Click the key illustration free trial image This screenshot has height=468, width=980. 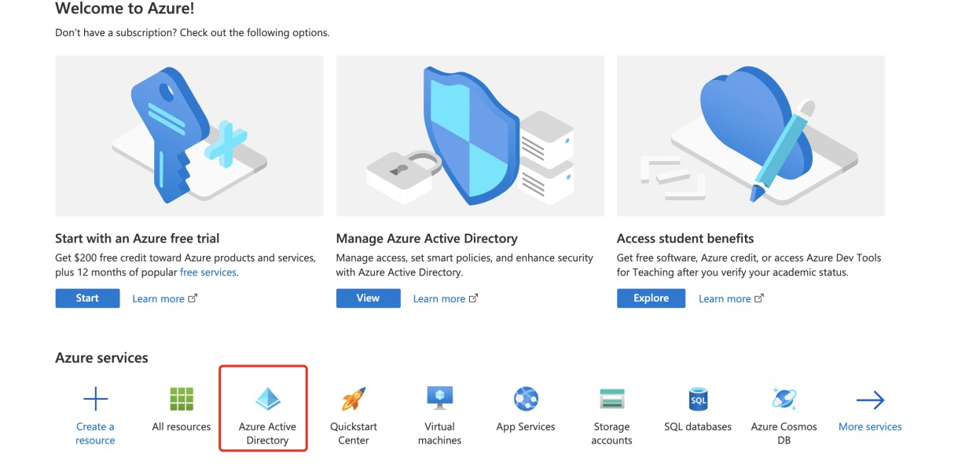point(189,136)
